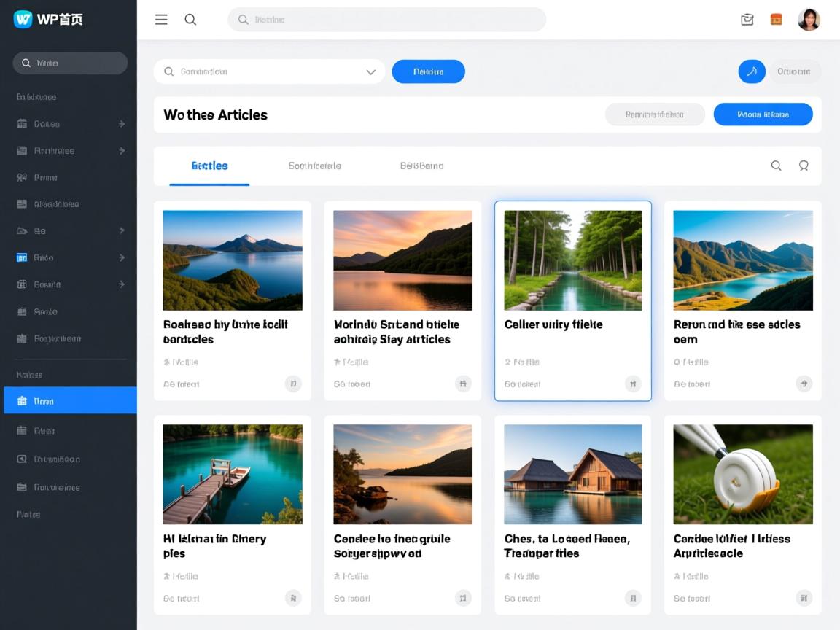Click the WP logo in the sidebar header

click(x=23, y=19)
